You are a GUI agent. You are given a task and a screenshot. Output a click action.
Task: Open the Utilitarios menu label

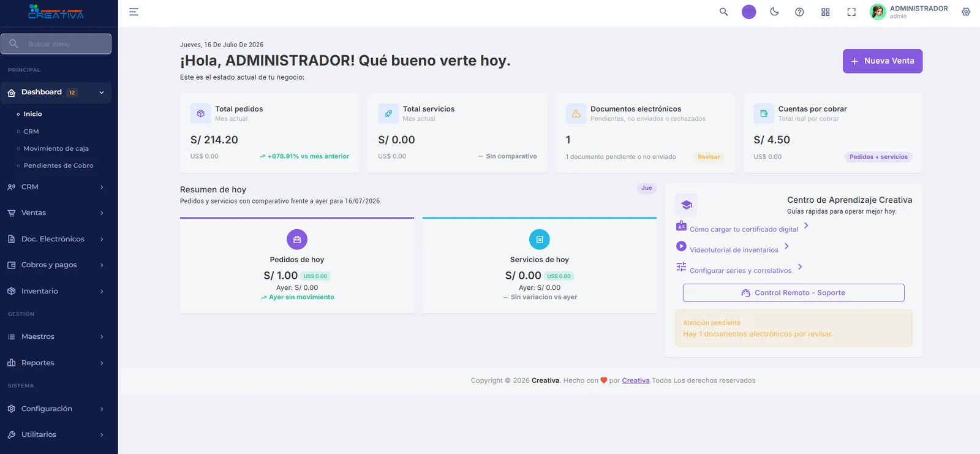tap(39, 434)
